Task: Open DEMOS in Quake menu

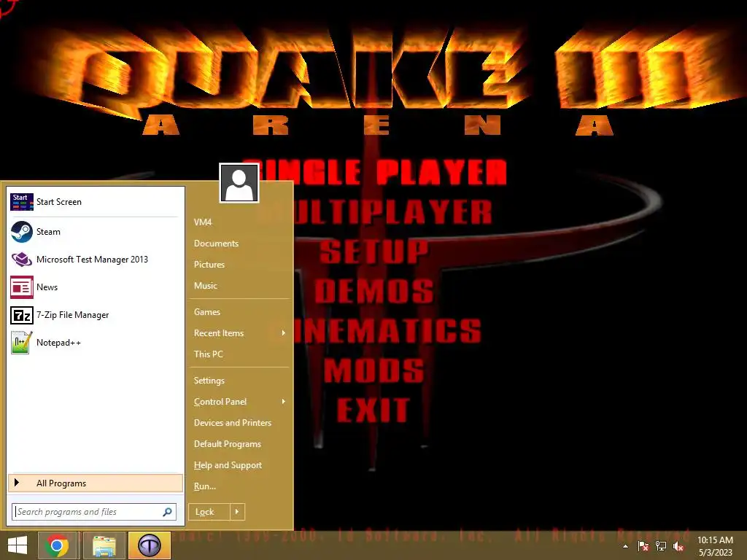Action: 374,290
